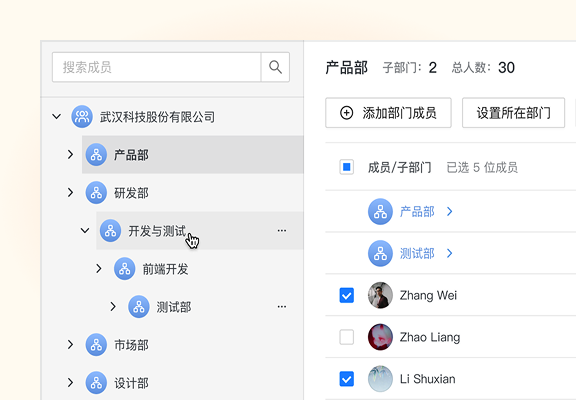Viewport: 576px width, 400px height.
Task: Select 开发与测试 in the tree
Action: [x=157, y=231]
